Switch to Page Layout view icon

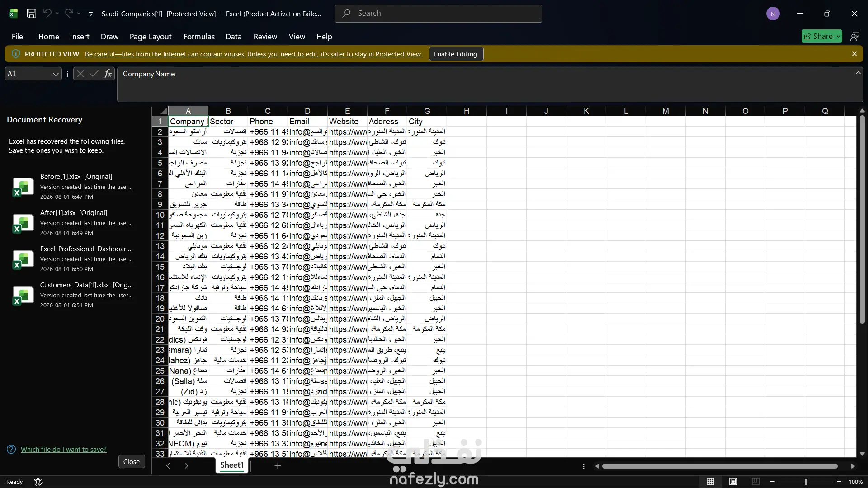coord(733,482)
